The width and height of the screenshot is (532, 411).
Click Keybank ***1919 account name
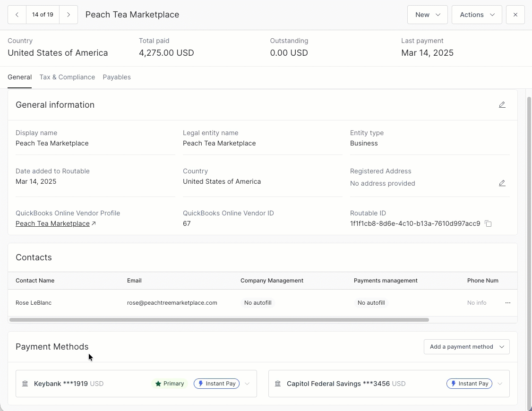pos(61,384)
